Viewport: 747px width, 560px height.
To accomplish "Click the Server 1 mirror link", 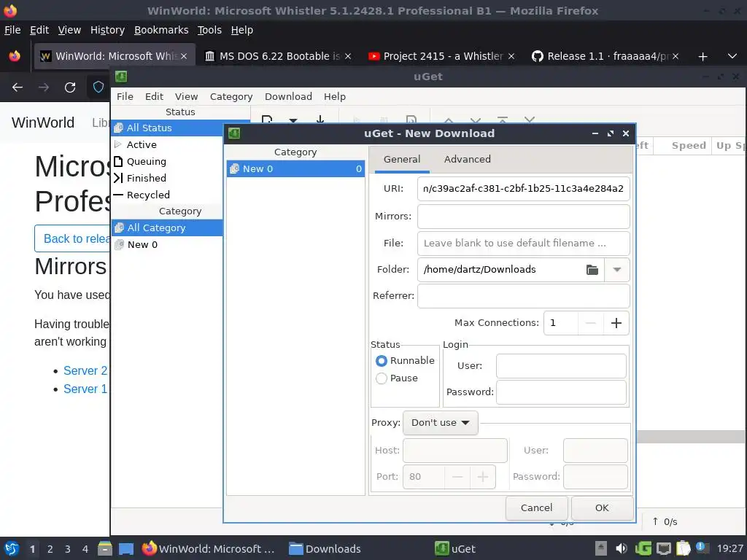I will (x=85, y=389).
